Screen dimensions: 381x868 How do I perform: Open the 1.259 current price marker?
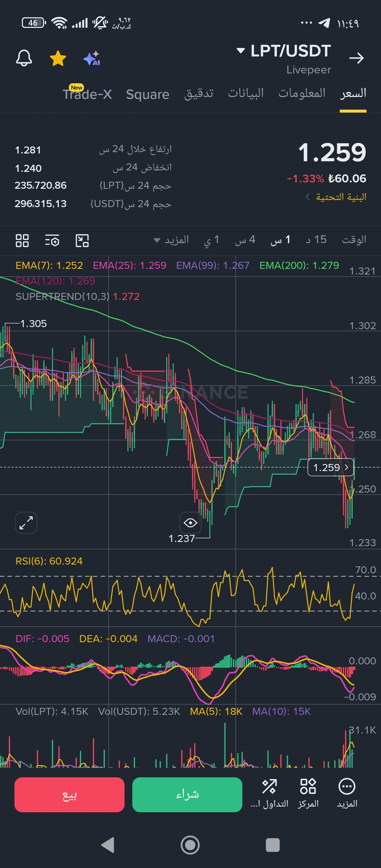[x=331, y=467]
